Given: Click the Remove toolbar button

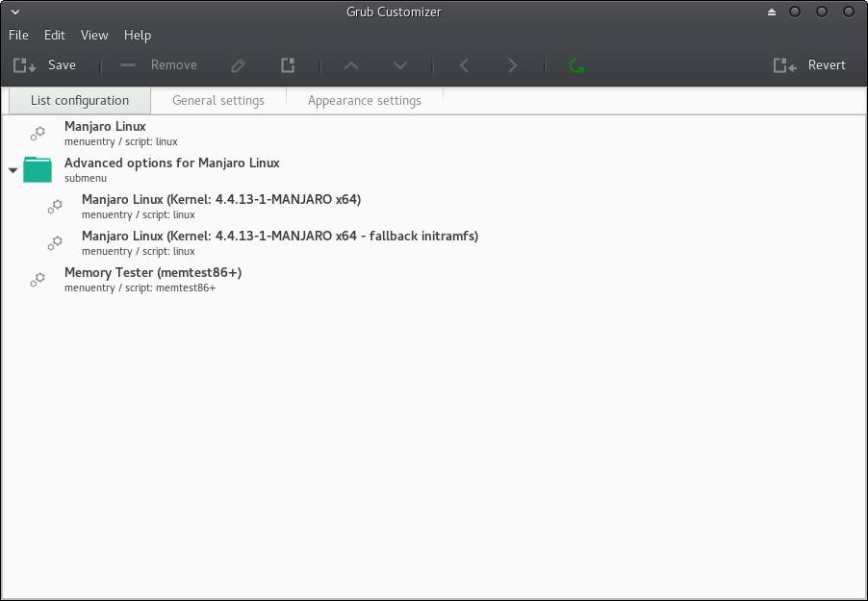Looking at the screenshot, I should click(159, 65).
